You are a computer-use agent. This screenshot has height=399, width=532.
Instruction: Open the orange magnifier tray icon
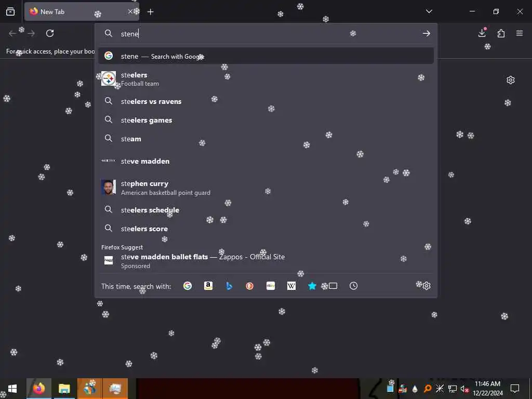click(x=427, y=389)
